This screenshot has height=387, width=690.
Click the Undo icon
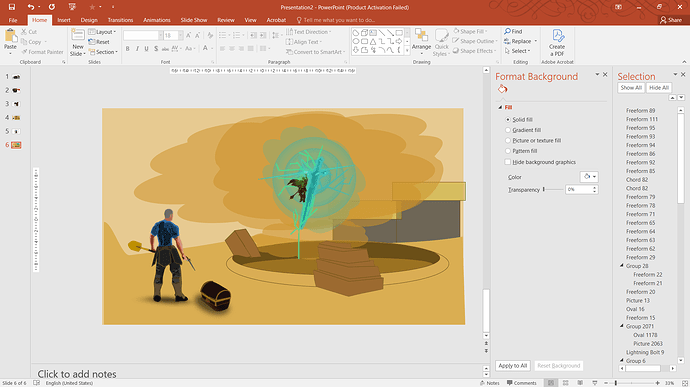(30, 7)
